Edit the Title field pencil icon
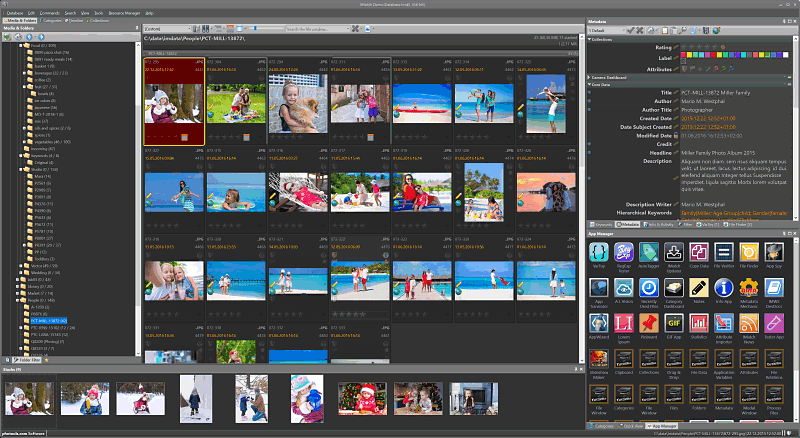Viewport: 800px width, 438px height. (676, 92)
